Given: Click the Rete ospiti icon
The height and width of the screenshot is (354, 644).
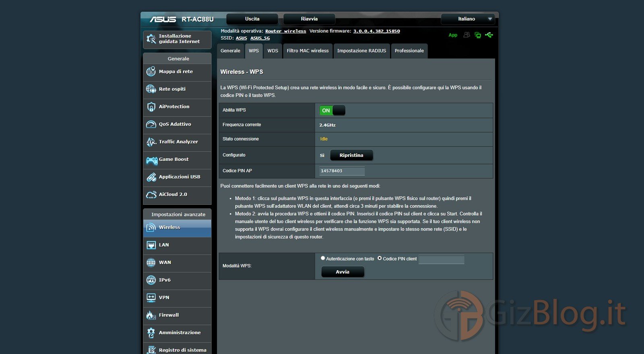Looking at the screenshot, I should [x=151, y=89].
